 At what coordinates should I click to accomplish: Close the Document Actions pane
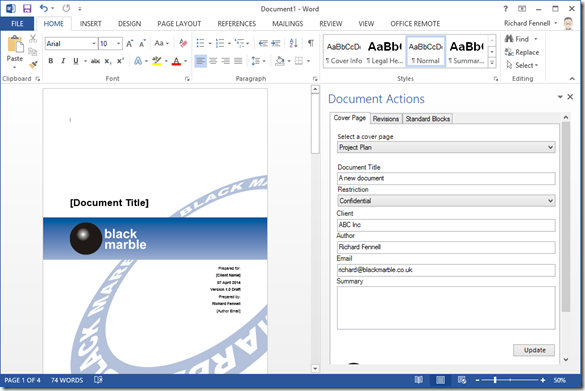[x=570, y=97]
